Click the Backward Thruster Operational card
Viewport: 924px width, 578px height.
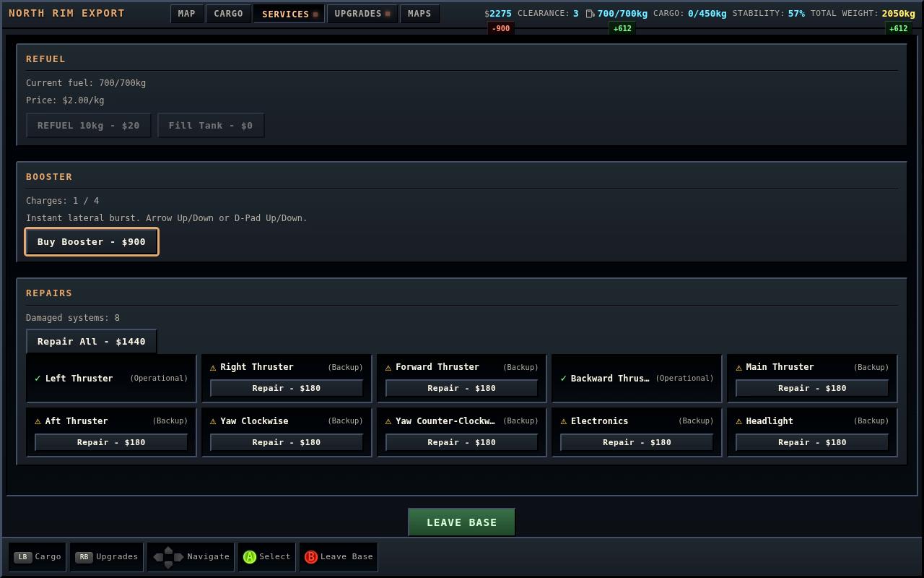click(637, 379)
